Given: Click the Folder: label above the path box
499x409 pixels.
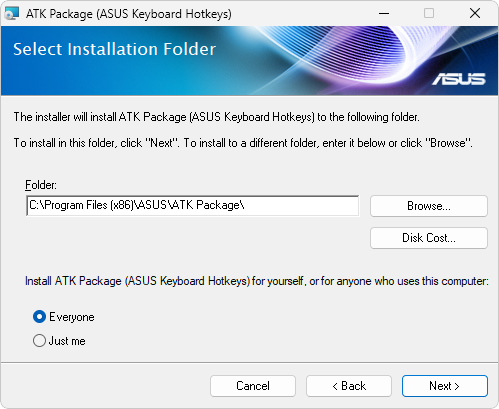Looking at the screenshot, I should pyautogui.click(x=41, y=185).
